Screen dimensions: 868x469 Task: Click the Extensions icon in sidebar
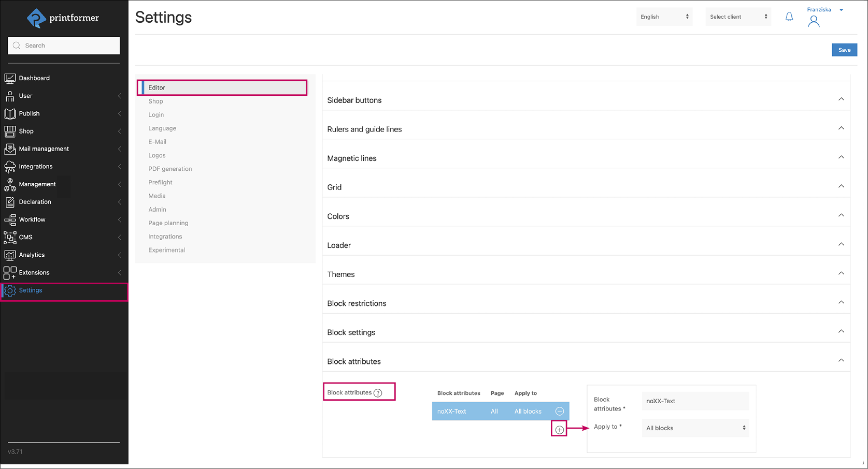[10, 272]
